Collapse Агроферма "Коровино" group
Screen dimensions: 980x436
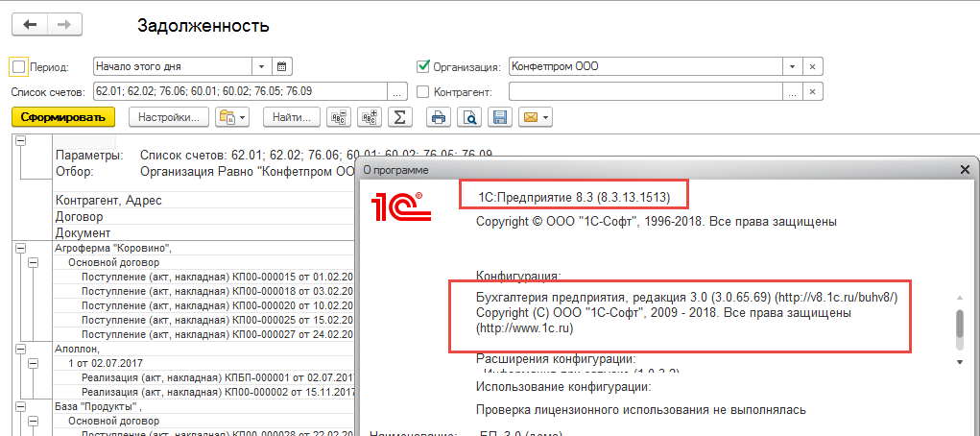pos(20,249)
